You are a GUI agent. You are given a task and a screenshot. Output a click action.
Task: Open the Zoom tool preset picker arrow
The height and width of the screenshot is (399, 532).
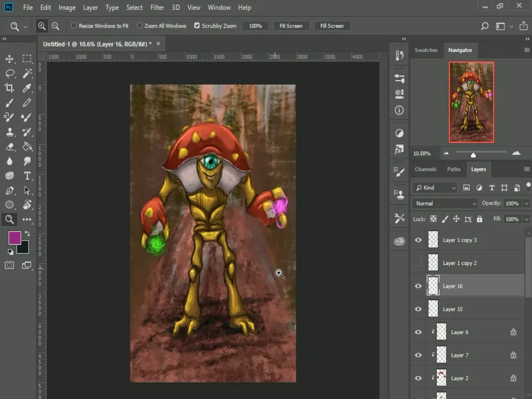tap(25, 26)
